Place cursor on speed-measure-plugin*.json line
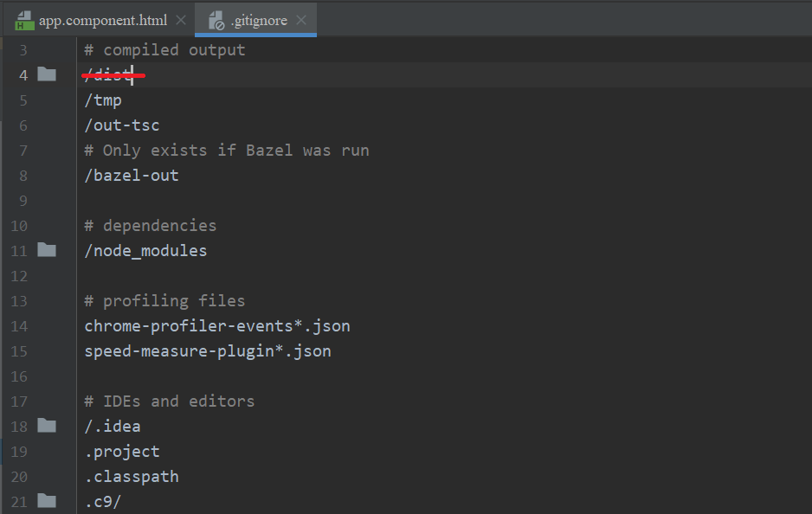 [207, 351]
